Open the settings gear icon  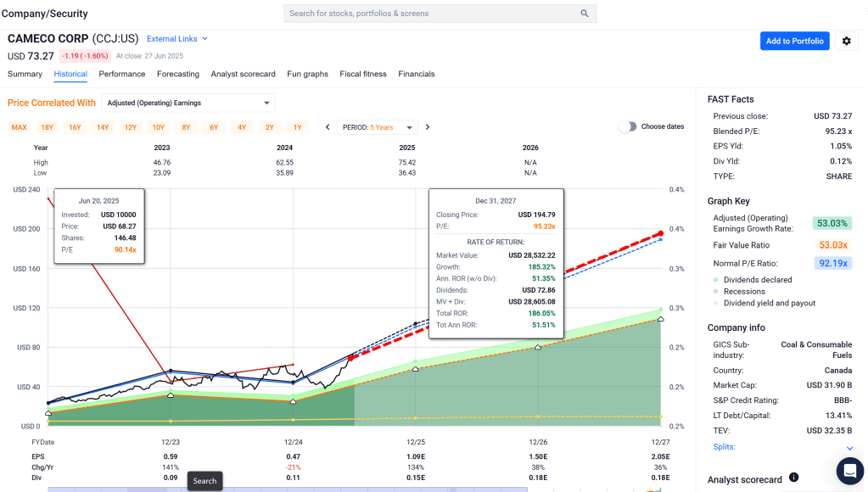[845, 41]
